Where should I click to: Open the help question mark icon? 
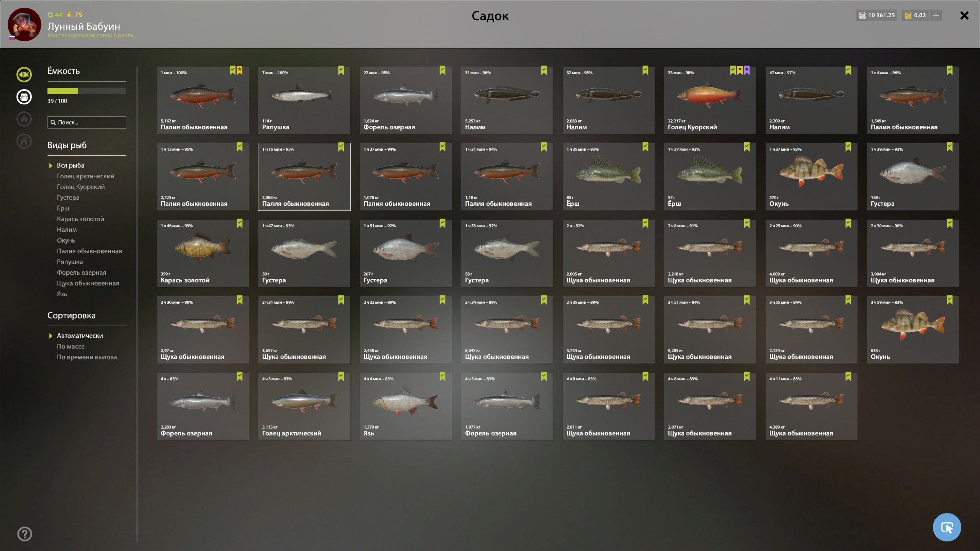24,534
